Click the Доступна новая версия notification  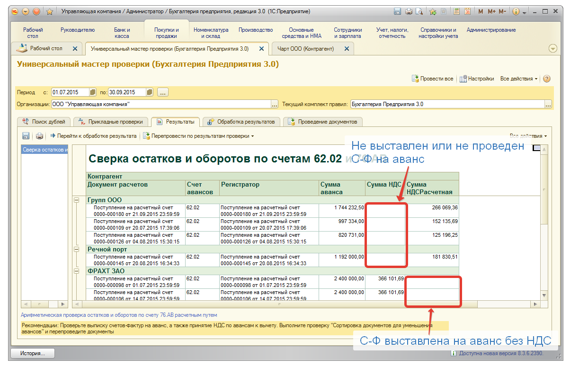(x=497, y=353)
